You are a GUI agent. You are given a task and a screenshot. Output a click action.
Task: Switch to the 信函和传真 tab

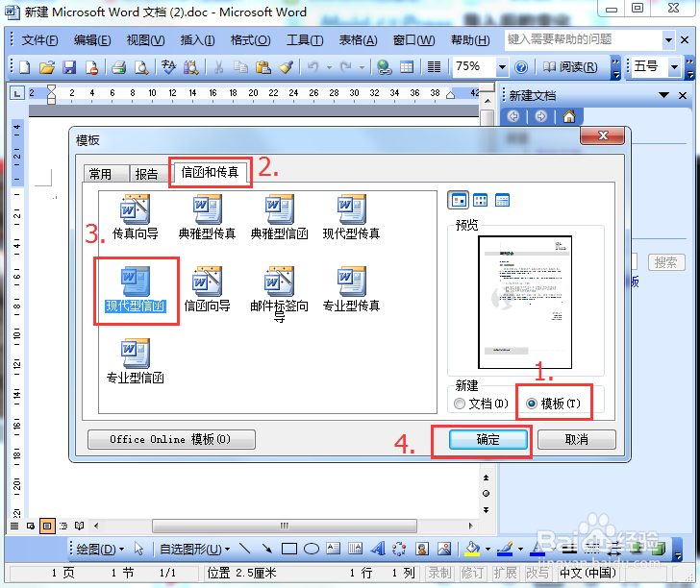(210, 172)
